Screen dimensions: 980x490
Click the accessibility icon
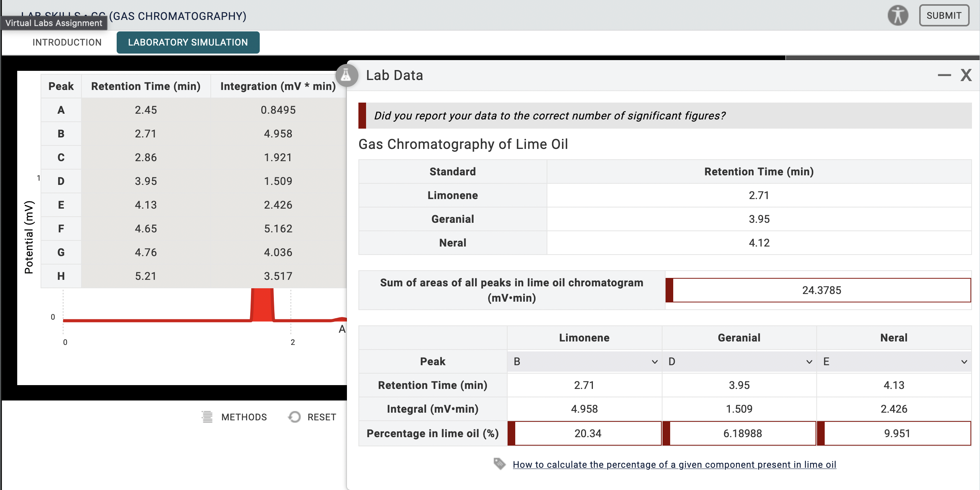click(897, 16)
